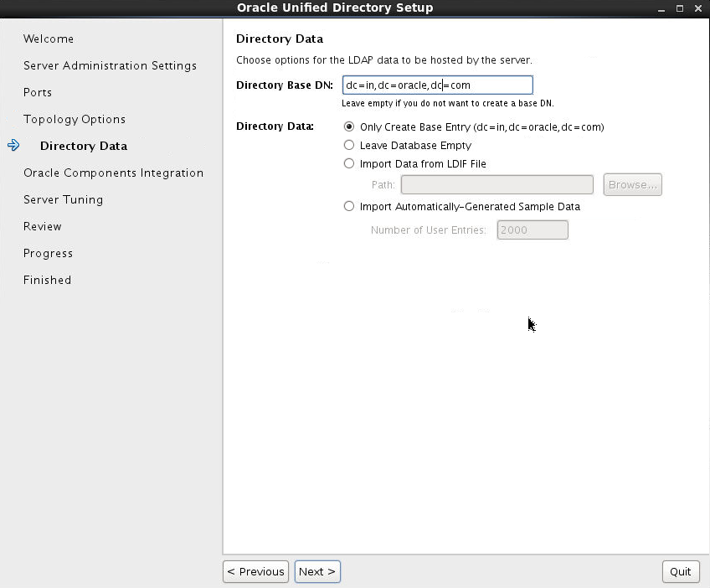
Task: Click the 'Path:' label
Action: pos(383,185)
